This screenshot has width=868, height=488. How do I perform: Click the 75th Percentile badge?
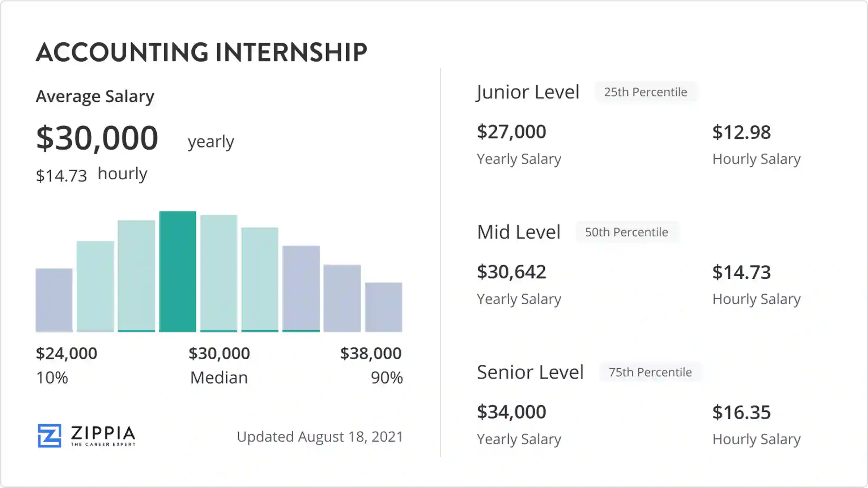click(650, 372)
